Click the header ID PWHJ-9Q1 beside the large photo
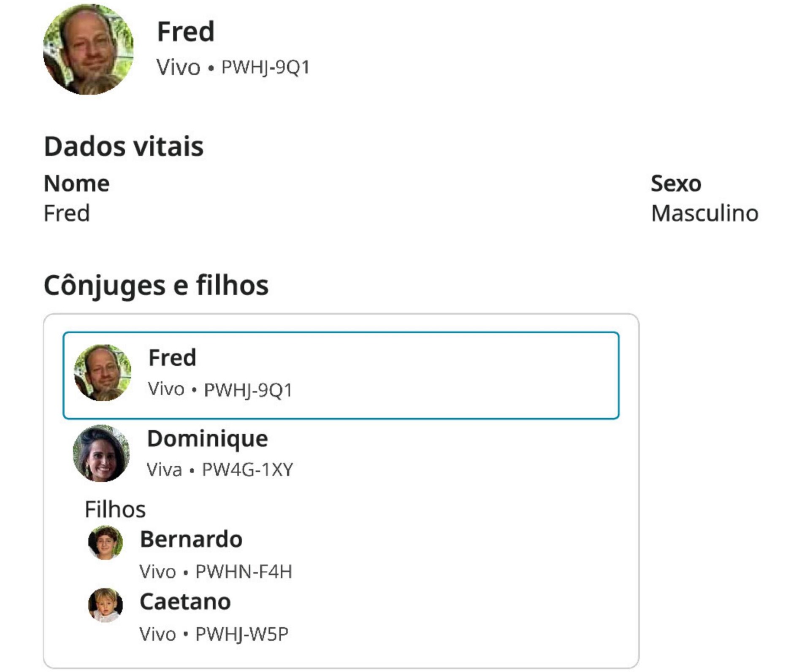Image resolution: width=802 pixels, height=672 pixels. (x=266, y=67)
